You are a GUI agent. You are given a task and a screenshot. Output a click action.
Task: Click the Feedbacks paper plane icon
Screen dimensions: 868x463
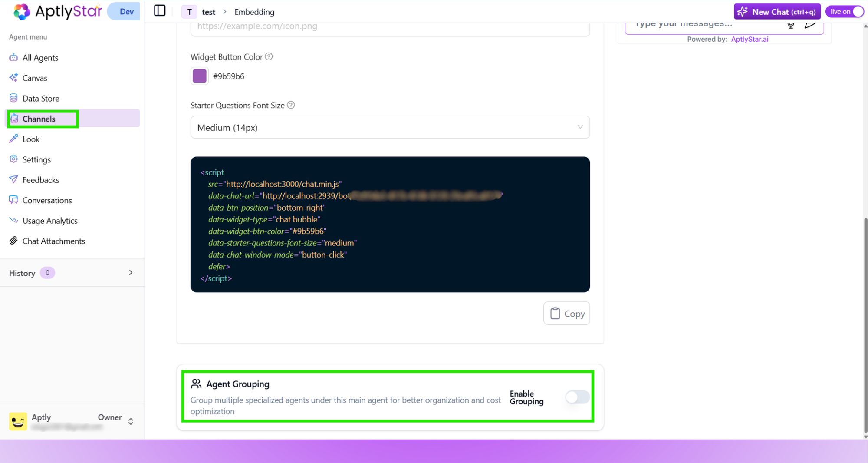13,179
